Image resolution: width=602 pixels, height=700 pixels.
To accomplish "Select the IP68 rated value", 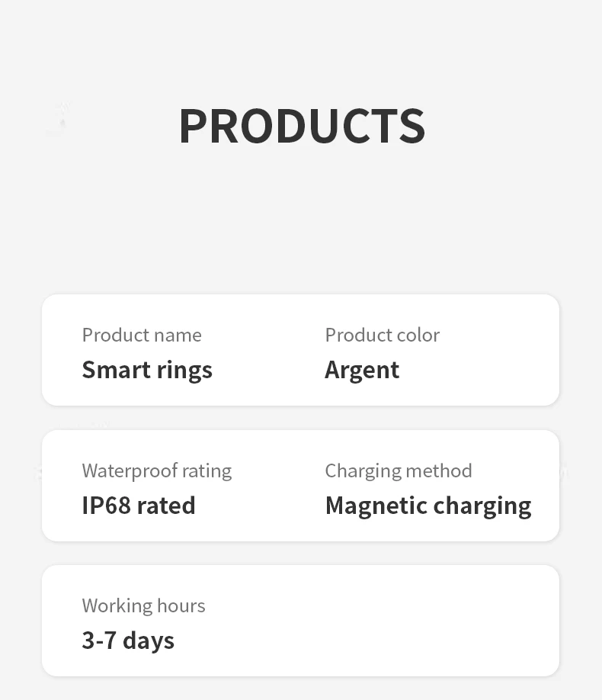I will click(x=139, y=506).
